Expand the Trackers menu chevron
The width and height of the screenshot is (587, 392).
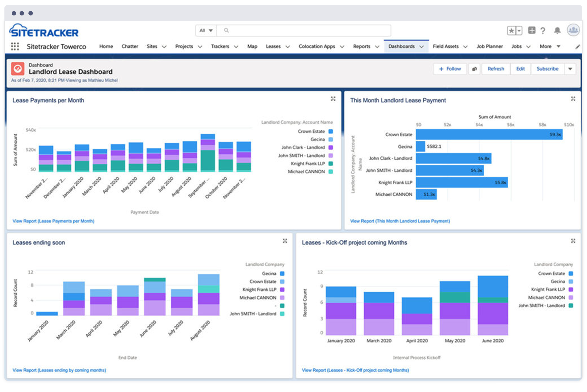point(236,47)
